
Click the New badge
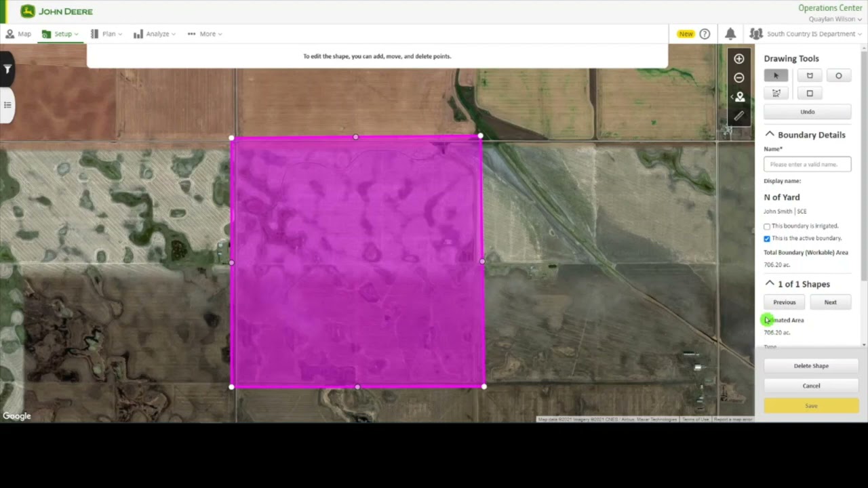(686, 34)
